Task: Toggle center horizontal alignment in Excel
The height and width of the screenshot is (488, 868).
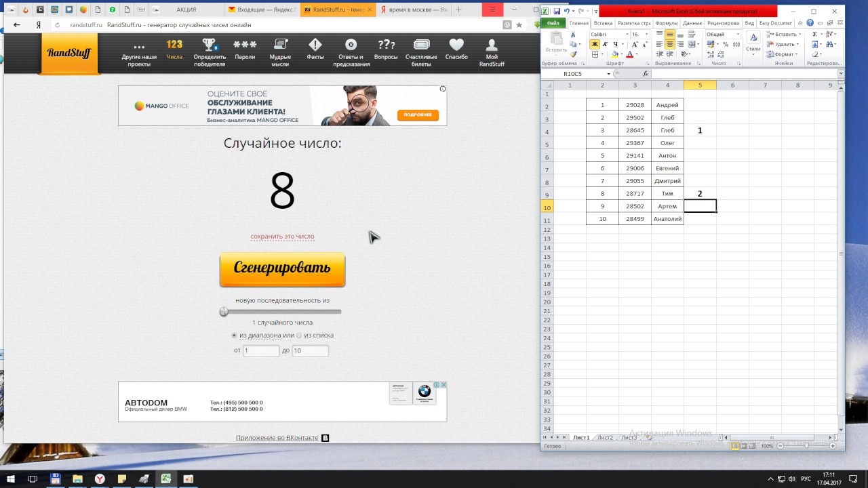Action: 670,44
